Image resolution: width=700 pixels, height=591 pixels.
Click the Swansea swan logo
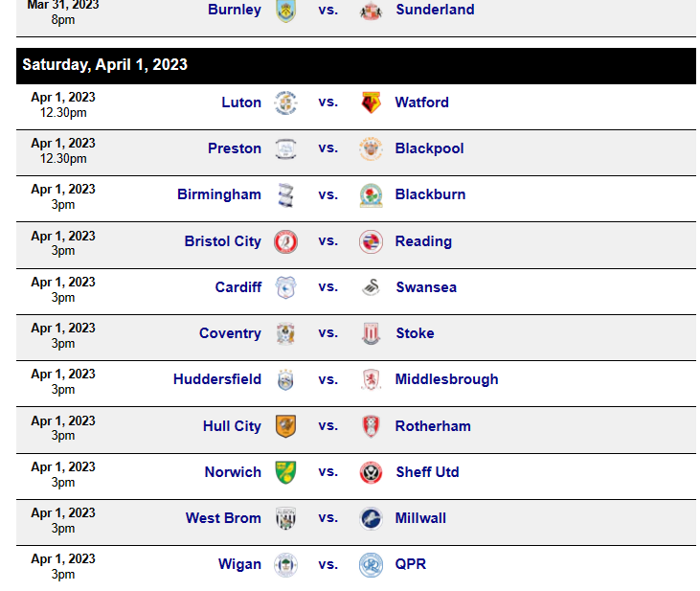coord(371,287)
